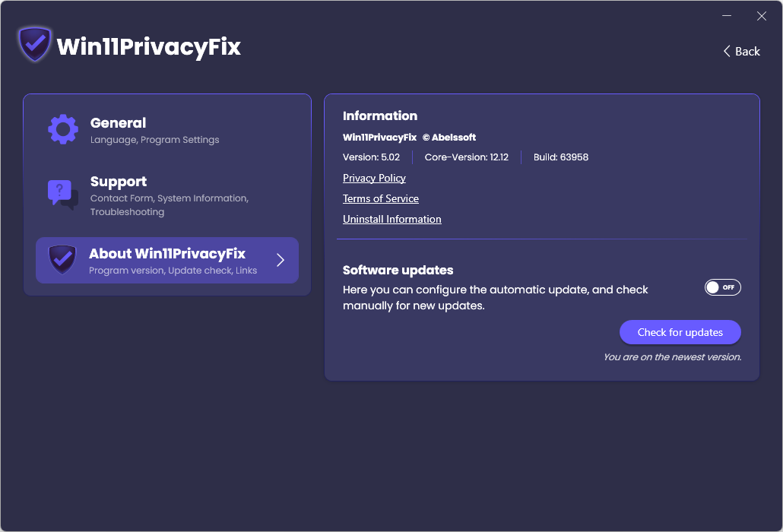Image resolution: width=783 pixels, height=532 pixels.
Task: Open the Privacy Policy link
Action: [x=374, y=178]
